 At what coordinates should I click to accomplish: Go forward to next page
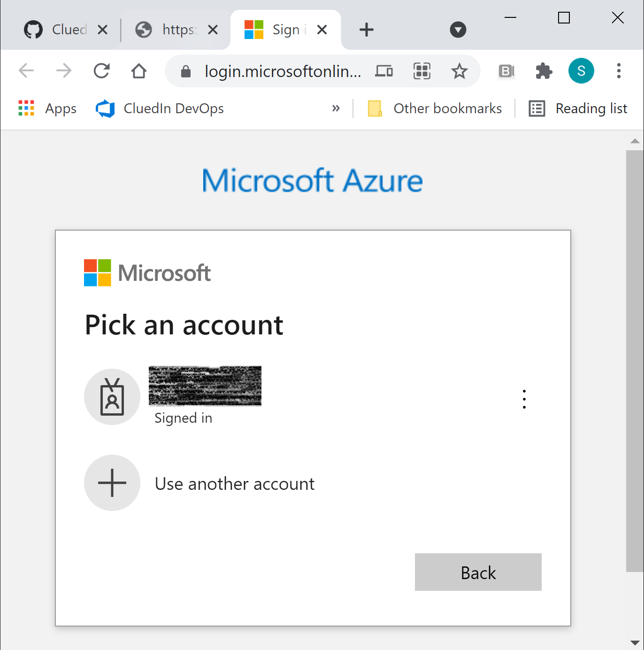point(64,71)
